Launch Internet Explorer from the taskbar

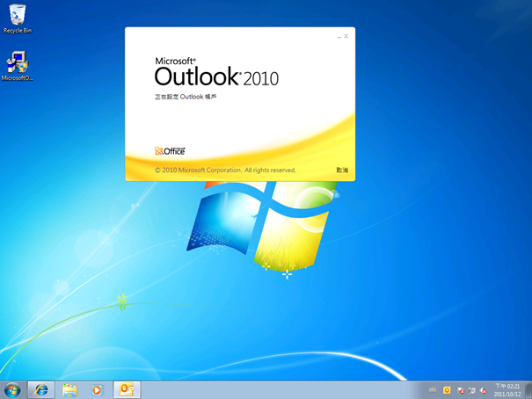point(41,390)
